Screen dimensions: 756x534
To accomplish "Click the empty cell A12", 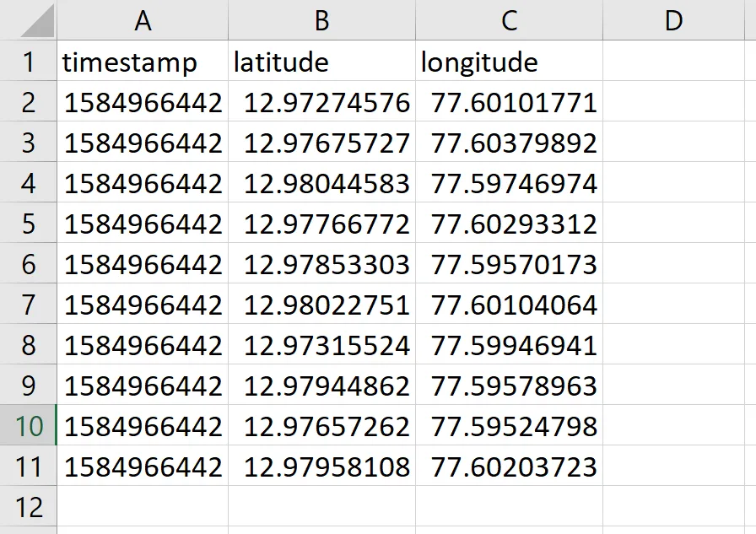I will pos(143,507).
